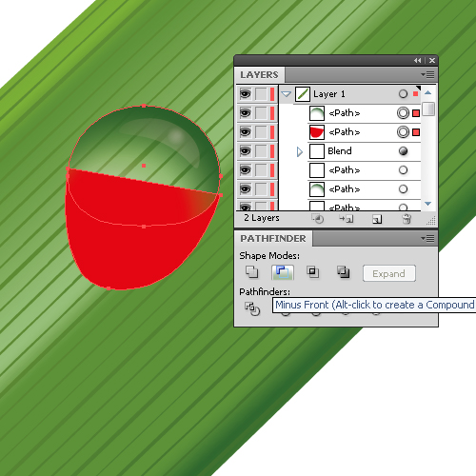Hide Layer 1 using its eye icon
The width and height of the screenshot is (476, 476).
click(246, 94)
